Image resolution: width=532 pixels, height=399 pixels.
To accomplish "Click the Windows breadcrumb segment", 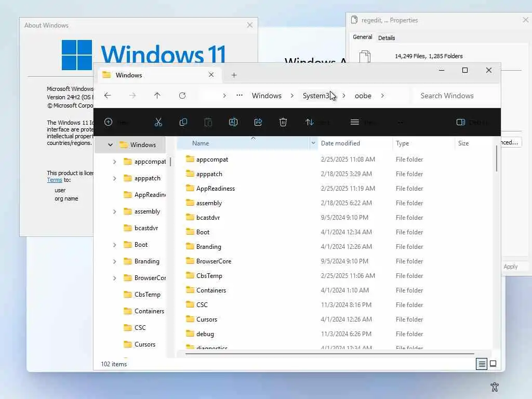I will 267,96.
